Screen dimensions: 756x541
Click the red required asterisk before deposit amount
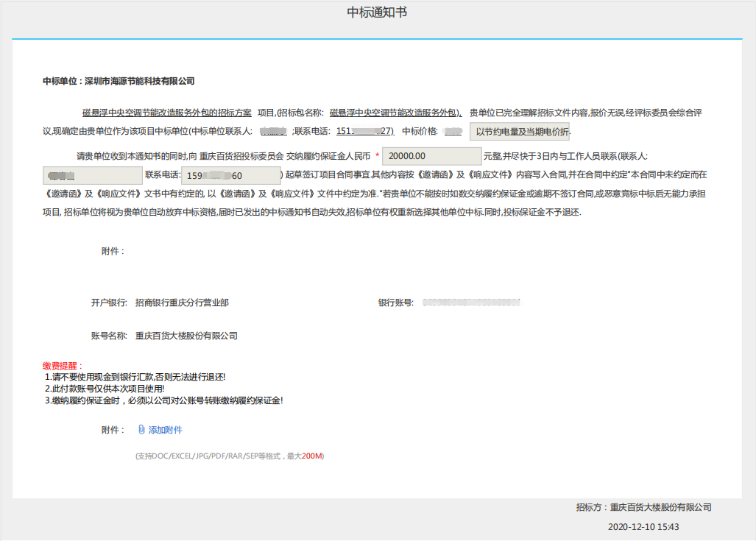pyautogui.click(x=377, y=157)
